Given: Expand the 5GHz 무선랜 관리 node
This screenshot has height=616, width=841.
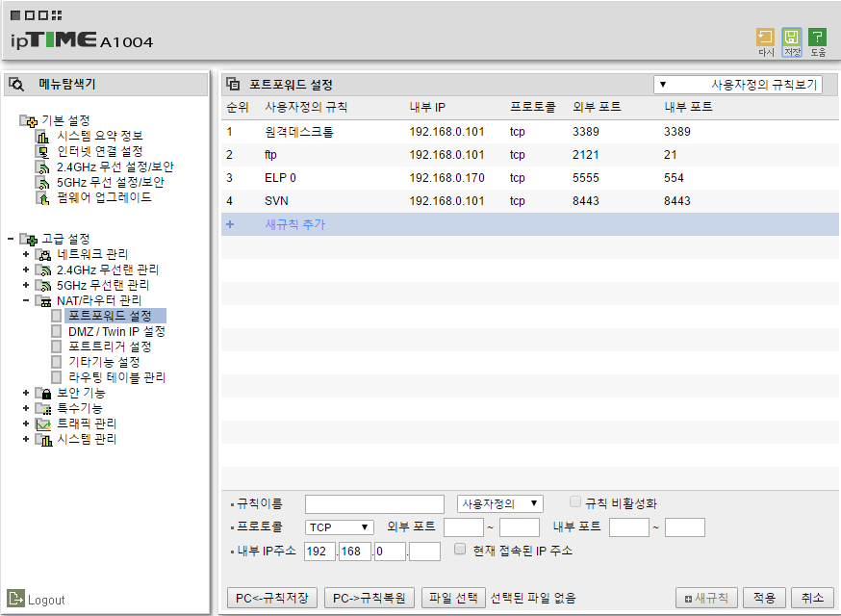Looking at the screenshot, I should click(x=26, y=285).
